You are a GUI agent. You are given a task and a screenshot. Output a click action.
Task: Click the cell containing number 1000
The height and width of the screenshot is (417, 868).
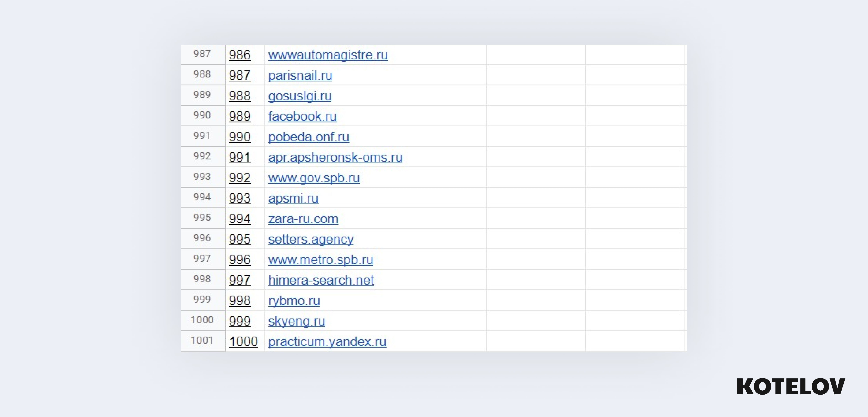point(243,342)
